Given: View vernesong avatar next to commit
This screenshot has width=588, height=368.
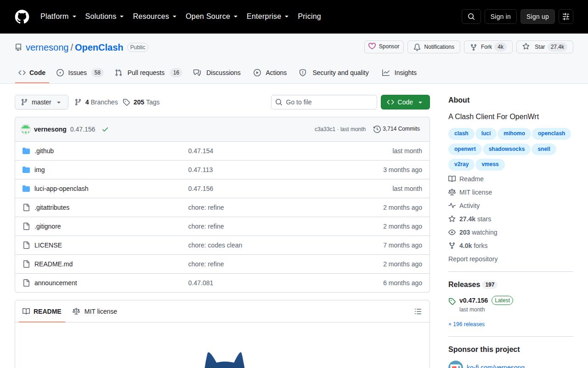Looking at the screenshot, I should point(26,129).
